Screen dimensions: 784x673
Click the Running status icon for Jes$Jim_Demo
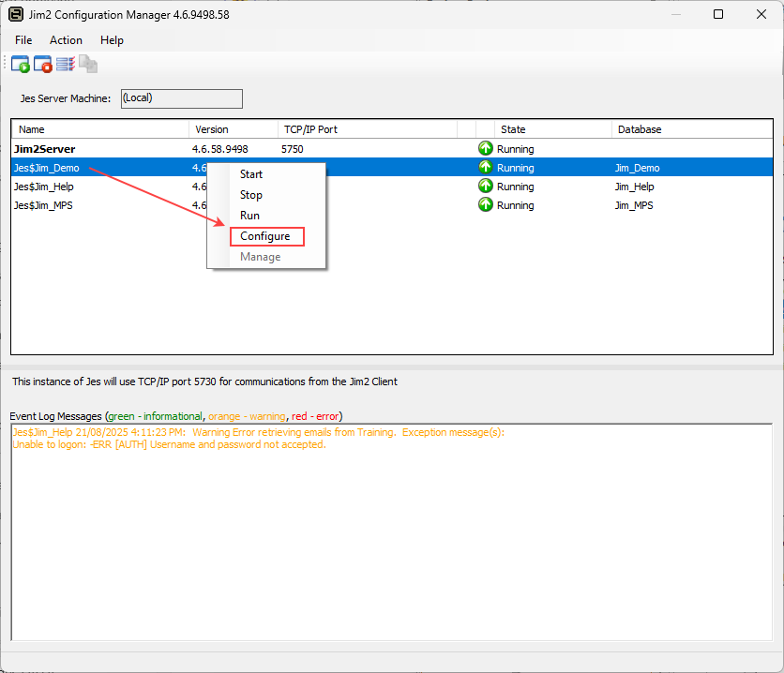coord(486,167)
